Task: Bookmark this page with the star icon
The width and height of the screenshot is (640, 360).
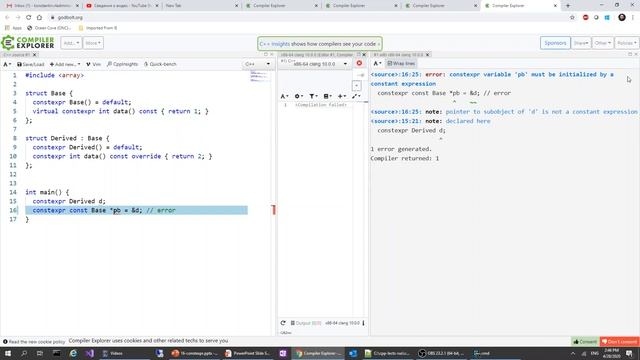Action: (572, 18)
